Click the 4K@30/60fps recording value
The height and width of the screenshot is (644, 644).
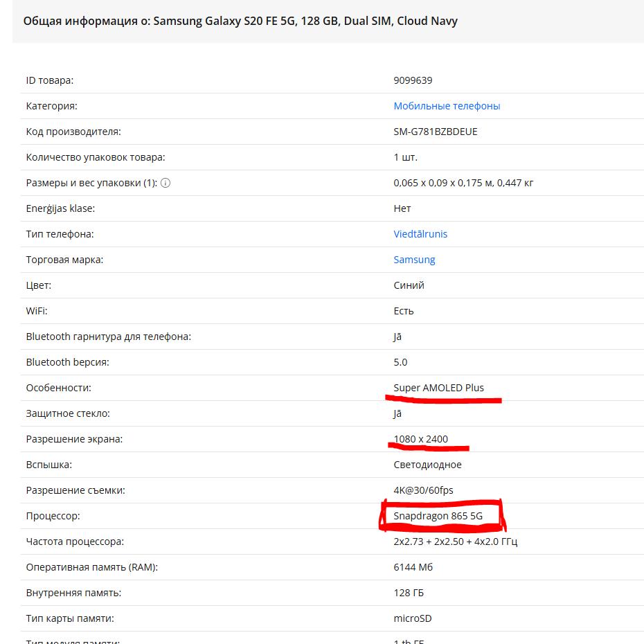(423, 490)
